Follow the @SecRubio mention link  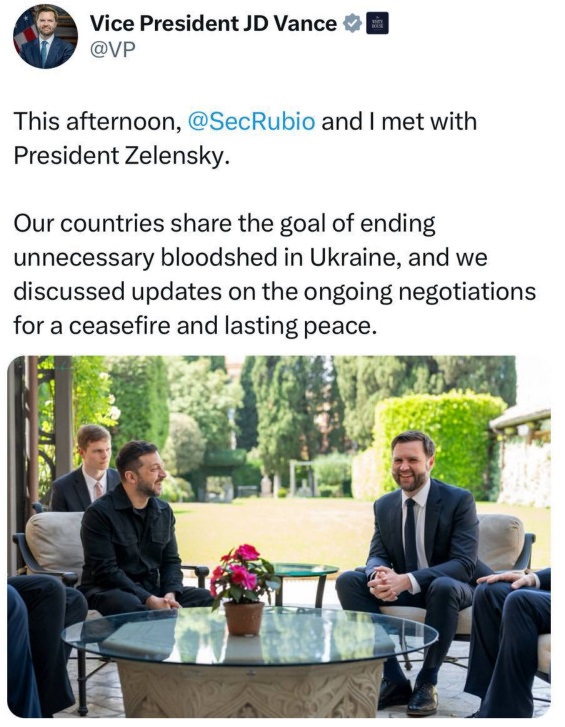pyautogui.click(x=251, y=121)
